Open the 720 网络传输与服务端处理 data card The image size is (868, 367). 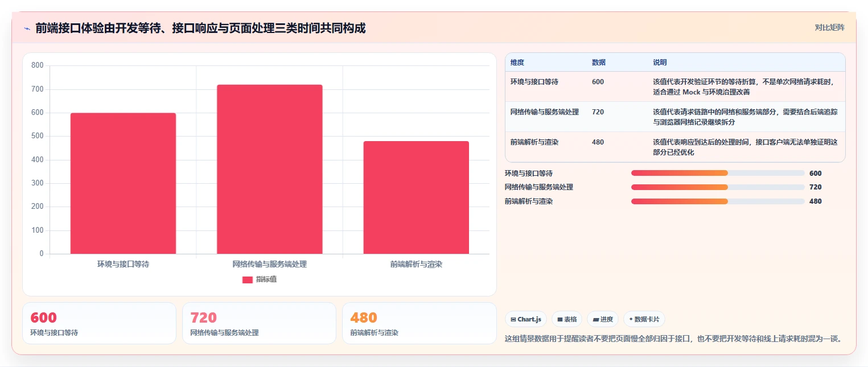[259, 323]
